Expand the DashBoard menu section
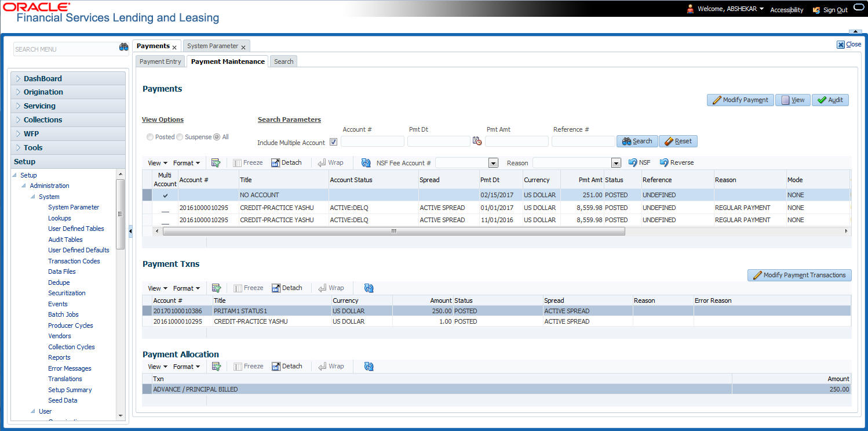The image size is (868, 431). click(x=68, y=78)
